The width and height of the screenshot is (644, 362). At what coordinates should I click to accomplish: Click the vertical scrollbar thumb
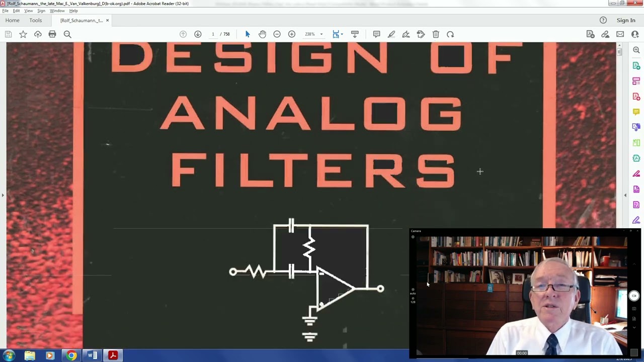619,52
